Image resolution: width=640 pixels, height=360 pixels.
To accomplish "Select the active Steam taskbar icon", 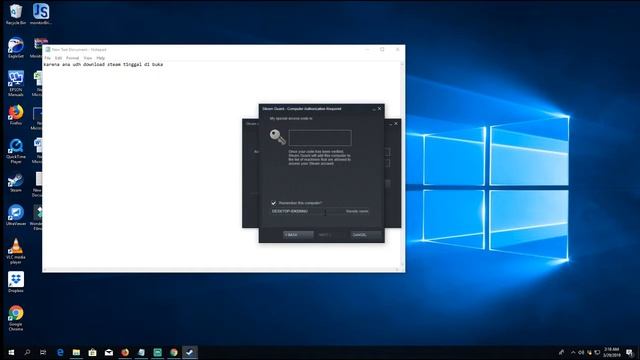I will (x=190, y=352).
